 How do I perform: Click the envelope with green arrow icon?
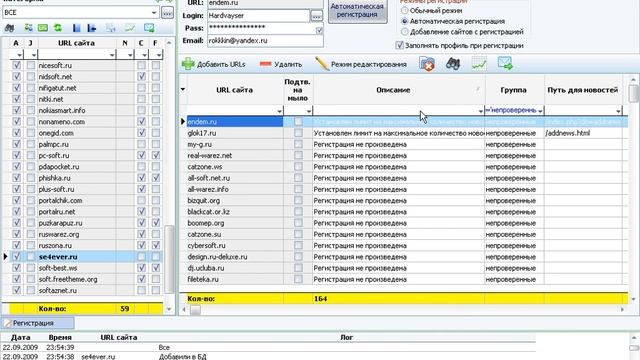pyautogui.click(x=505, y=63)
